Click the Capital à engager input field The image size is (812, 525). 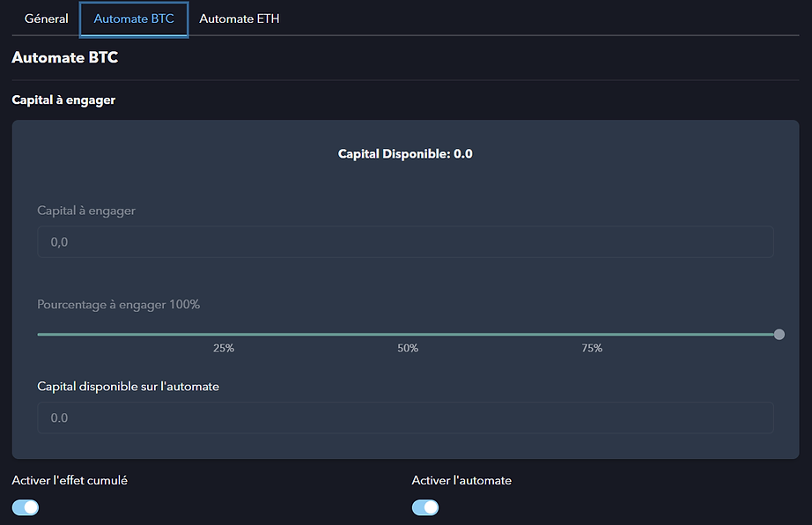point(405,241)
